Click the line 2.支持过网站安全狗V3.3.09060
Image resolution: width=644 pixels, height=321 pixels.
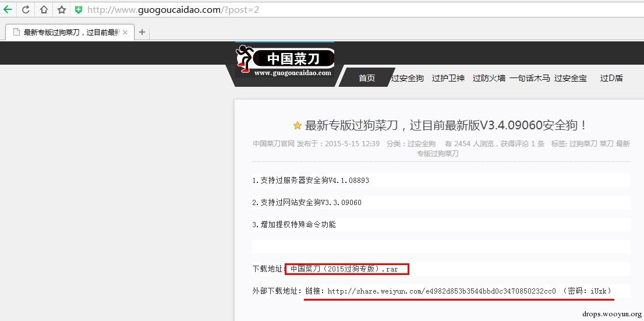click(x=307, y=202)
